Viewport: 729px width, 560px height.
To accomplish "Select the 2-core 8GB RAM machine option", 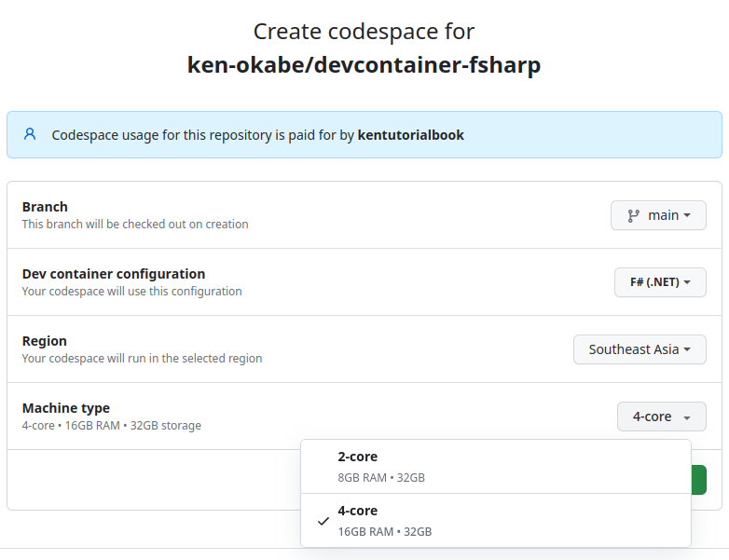I will (x=495, y=467).
